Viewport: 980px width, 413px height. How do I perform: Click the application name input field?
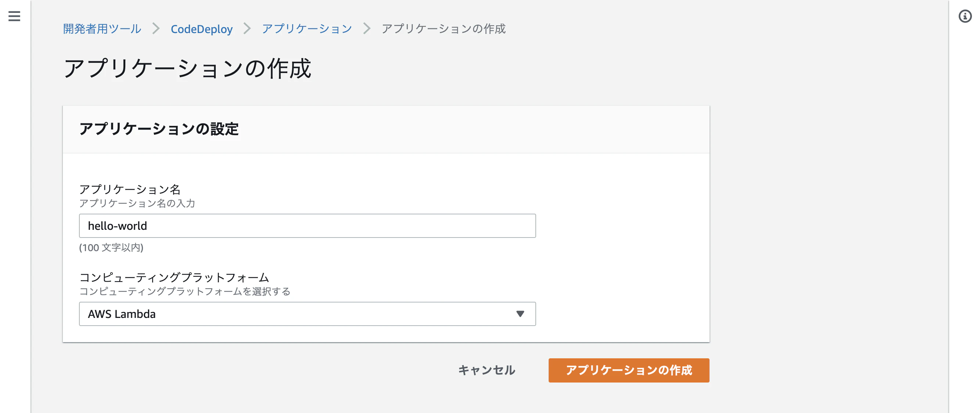(308, 226)
